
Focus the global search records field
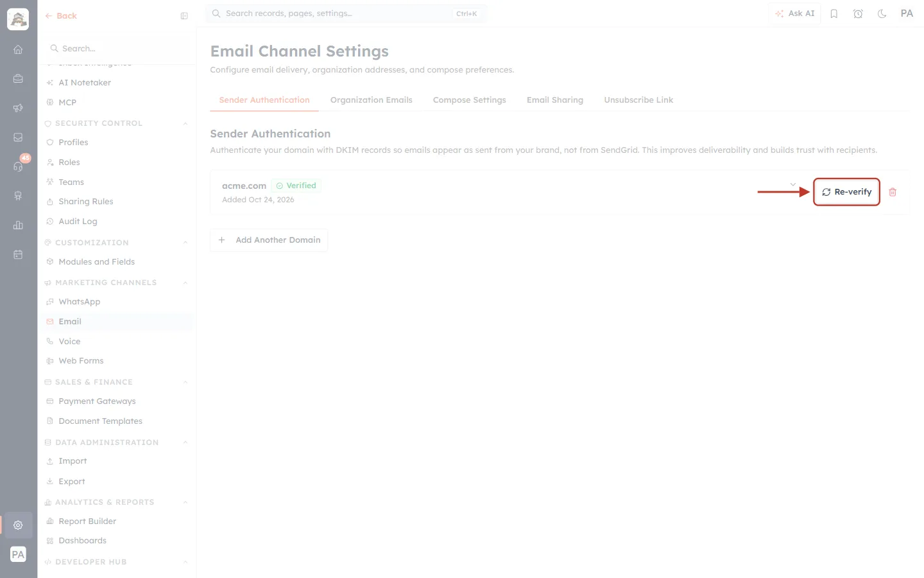[x=346, y=13]
